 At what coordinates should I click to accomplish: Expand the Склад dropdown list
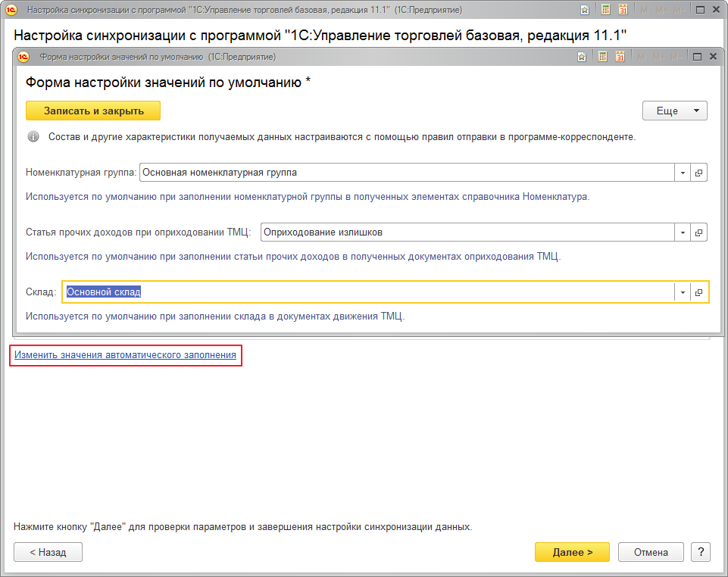pos(681,292)
